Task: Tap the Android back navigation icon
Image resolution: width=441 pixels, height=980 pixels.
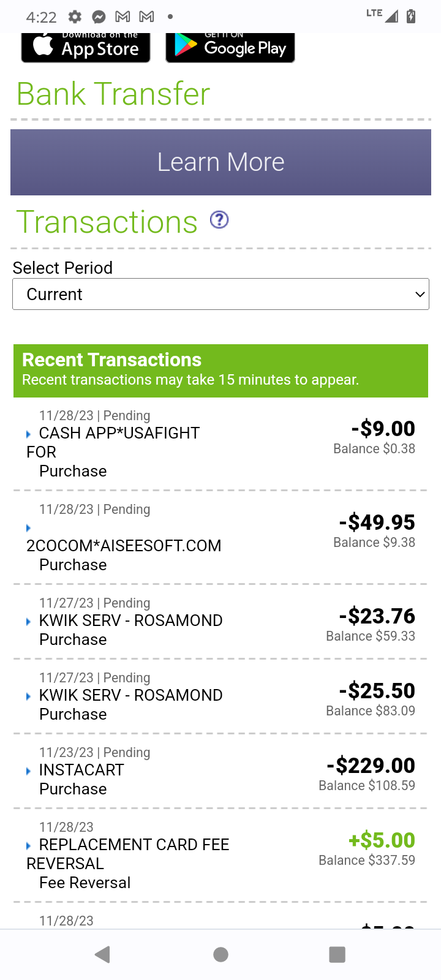Action: pos(103,954)
